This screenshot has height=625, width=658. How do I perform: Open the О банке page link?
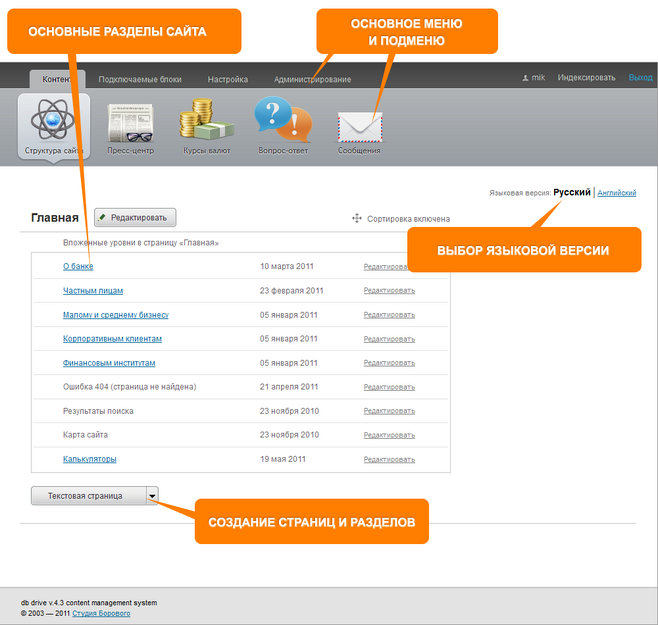(78, 266)
